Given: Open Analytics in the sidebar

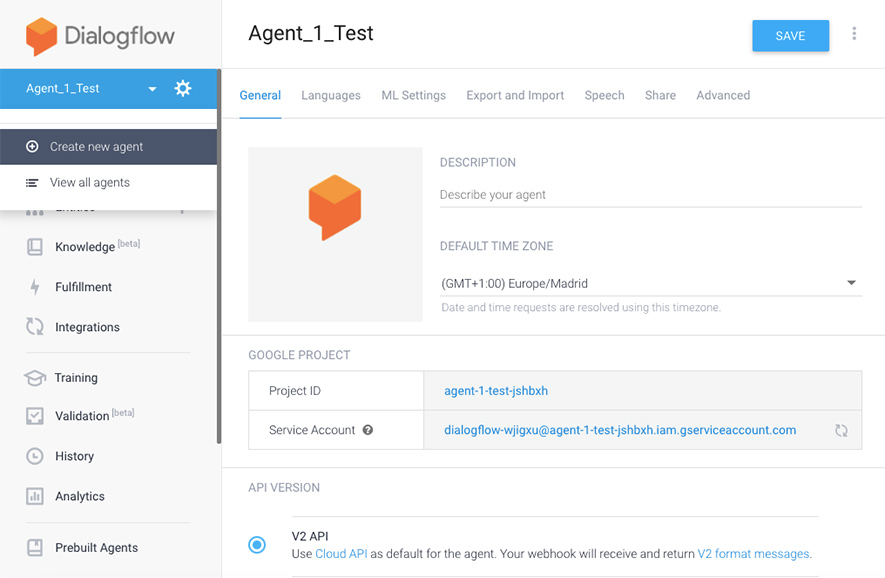Looking at the screenshot, I should coord(80,496).
